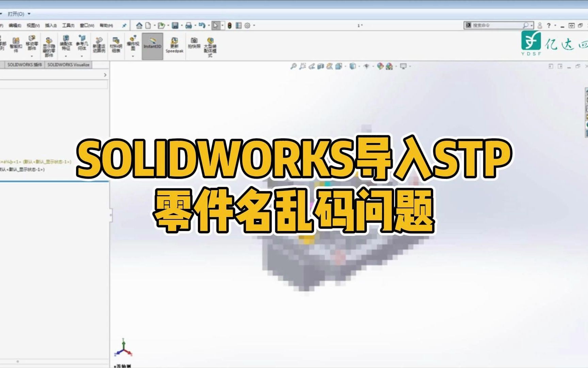This screenshot has height=368, width=588.
Task: Expand the dropdown arrow next to Options gear
Action: click(x=254, y=26)
